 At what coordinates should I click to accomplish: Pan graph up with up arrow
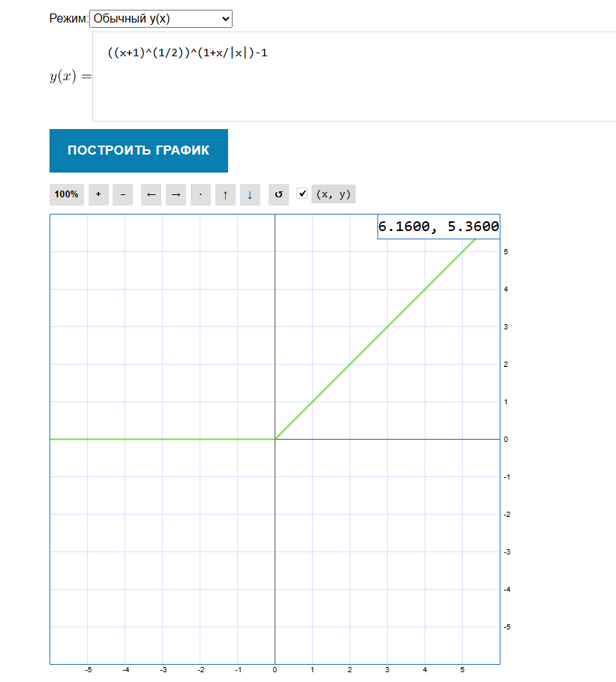(225, 194)
